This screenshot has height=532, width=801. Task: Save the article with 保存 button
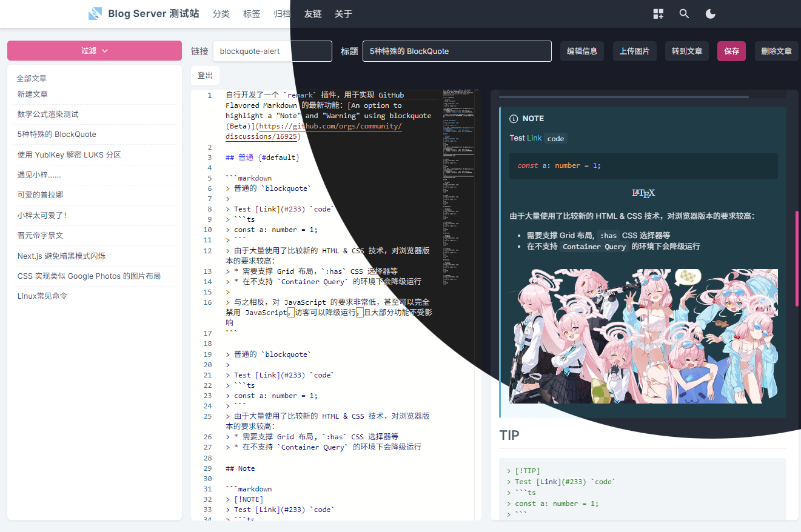[x=732, y=51]
